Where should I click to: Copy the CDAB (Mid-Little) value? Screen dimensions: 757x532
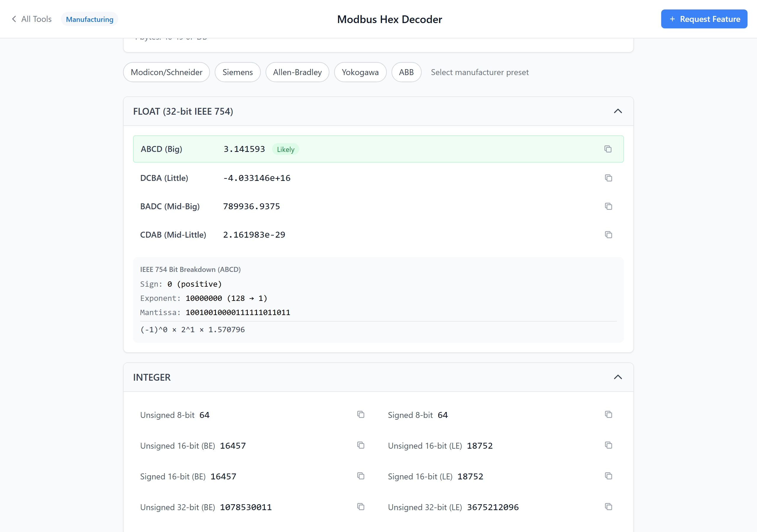(608, 235)
